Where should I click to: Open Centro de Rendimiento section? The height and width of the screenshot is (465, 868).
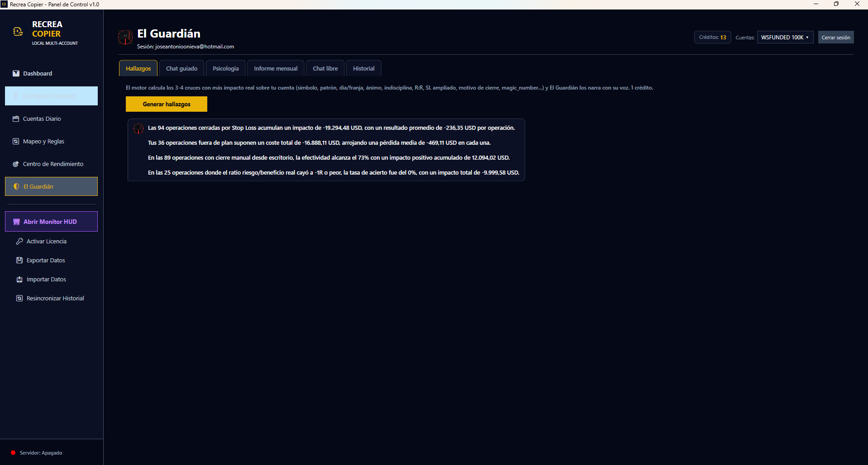(51, 164)
